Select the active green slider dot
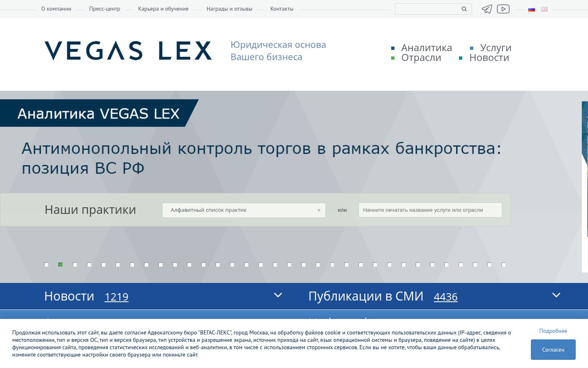Image resolution: width=588 pixels, height=368 pixels. (x=60, y=265)
